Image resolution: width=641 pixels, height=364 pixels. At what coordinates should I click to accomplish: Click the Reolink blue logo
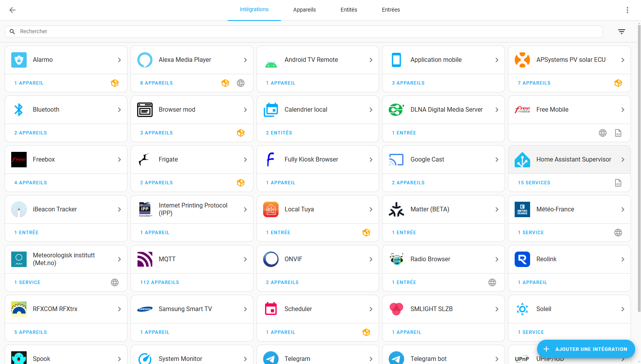[522, 259]
